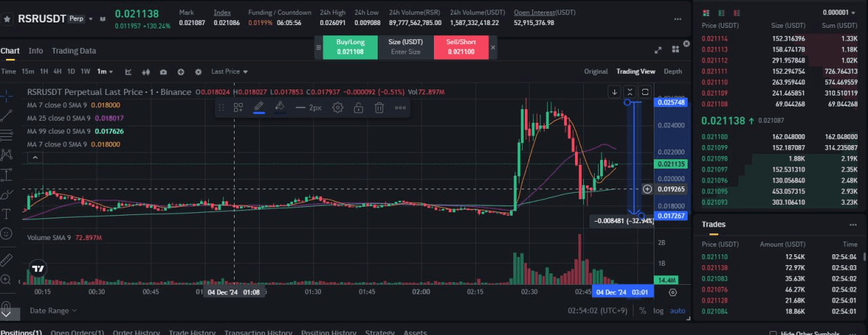The image size is (868, 335).
Task: Open chart time axis settings gear icon
Action: (x=673, y=292)
